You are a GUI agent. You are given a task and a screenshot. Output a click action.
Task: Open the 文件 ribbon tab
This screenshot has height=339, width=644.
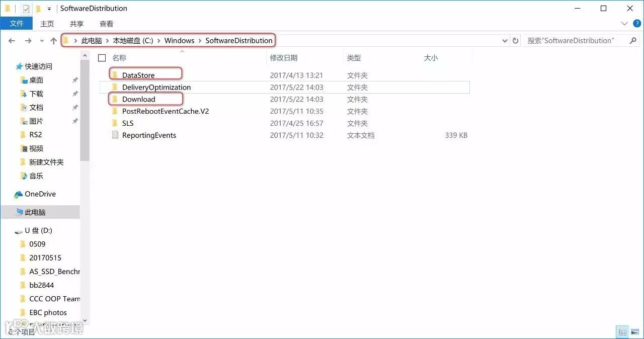pyautogui.click(x=17, y=24)
